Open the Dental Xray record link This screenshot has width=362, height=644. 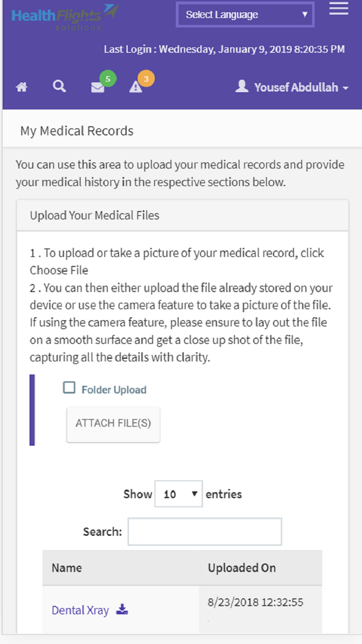pyautogui.click(x=80, y=610)
